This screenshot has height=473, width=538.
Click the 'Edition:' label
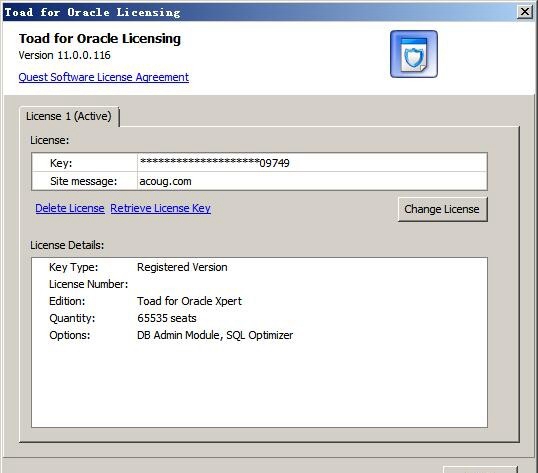67,301
